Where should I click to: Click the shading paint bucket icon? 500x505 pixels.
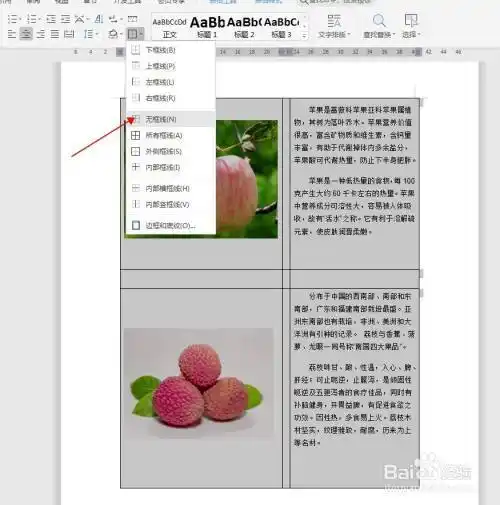tap(113, 34)
